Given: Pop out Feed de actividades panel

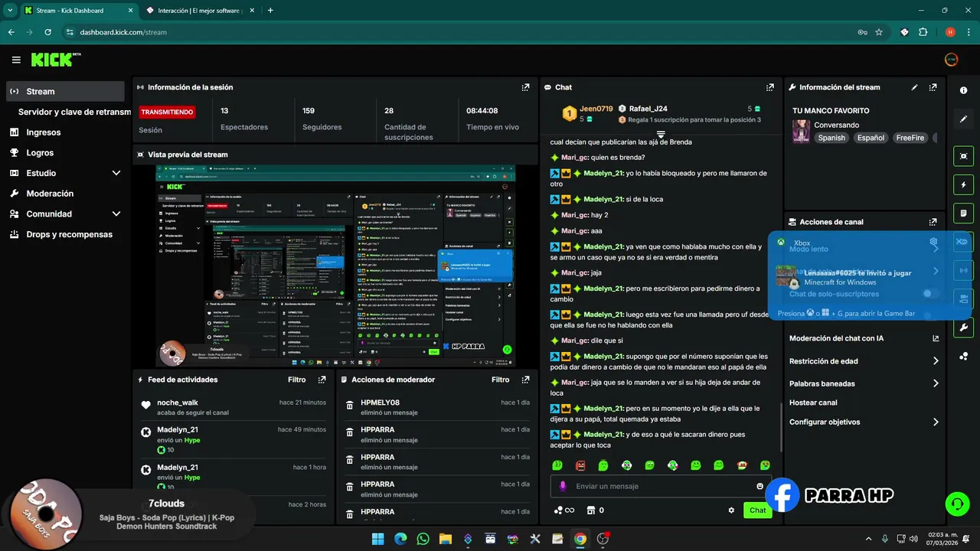Looking at the screenshot, I should 322,380.
